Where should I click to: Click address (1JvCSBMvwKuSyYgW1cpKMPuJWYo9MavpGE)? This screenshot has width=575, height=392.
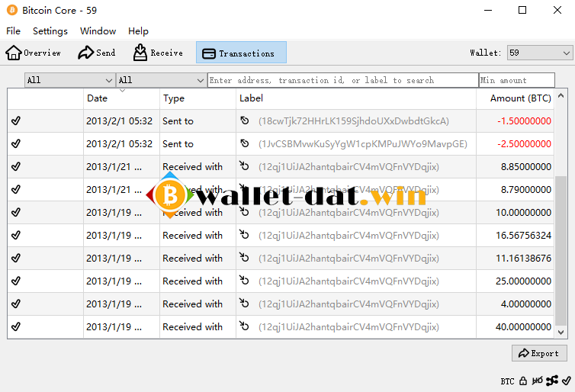pos(363,143)
